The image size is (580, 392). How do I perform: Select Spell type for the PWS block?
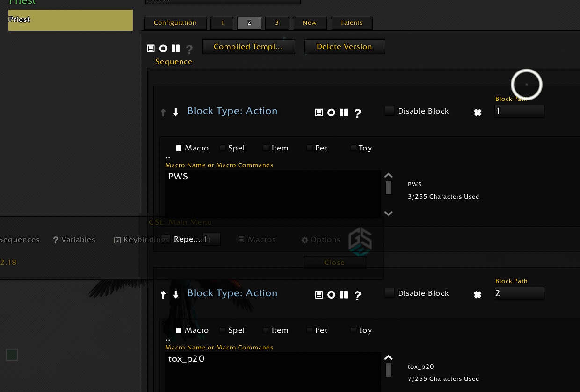click(223, 148)
